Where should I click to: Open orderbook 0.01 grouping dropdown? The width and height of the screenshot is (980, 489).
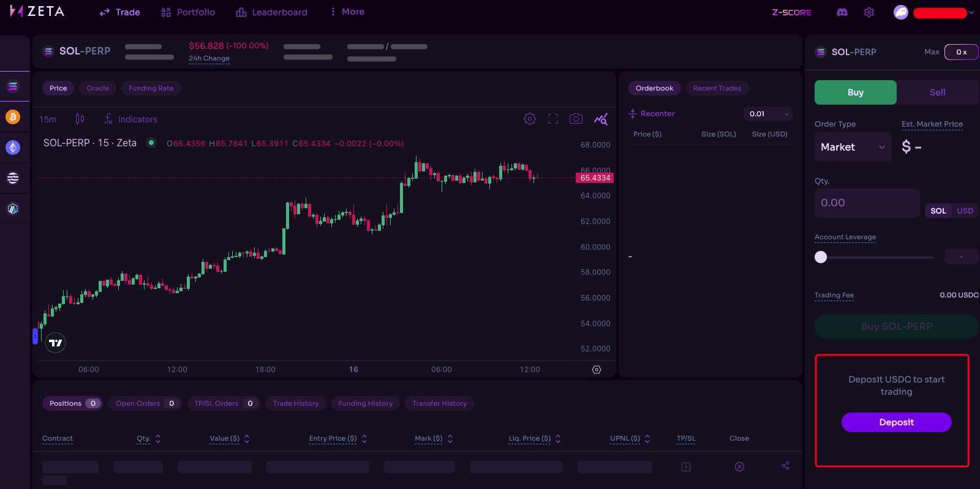click(x=768, y=114)
